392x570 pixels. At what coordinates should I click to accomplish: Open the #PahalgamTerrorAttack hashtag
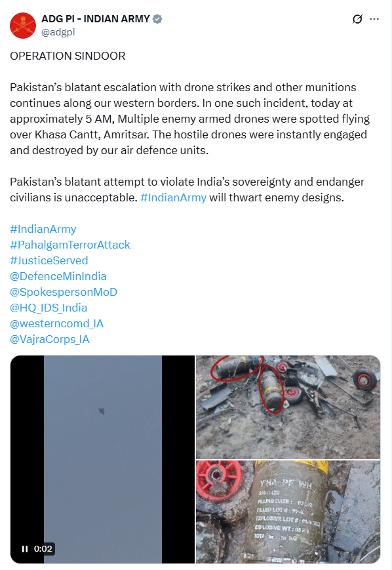(x=70, y=245)
